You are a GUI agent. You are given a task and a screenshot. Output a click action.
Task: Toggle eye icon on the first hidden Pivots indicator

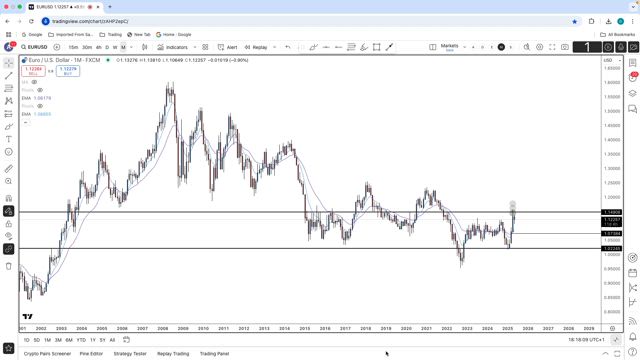coord(40,90)
